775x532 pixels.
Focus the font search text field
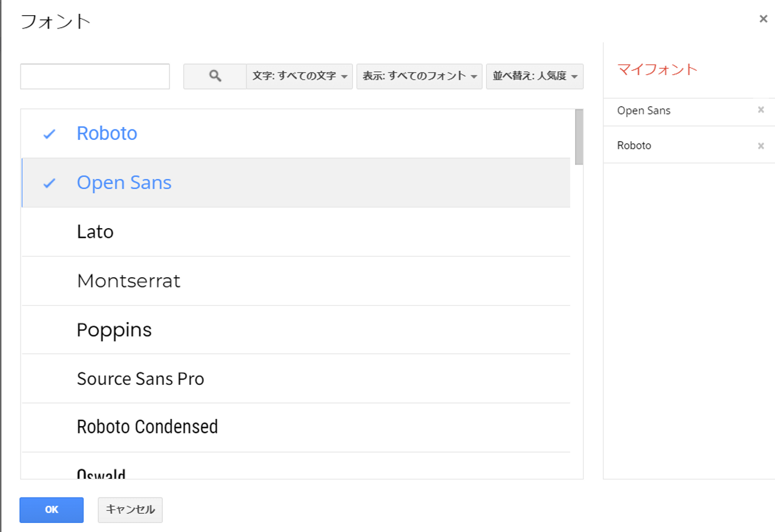pos(95,76)
